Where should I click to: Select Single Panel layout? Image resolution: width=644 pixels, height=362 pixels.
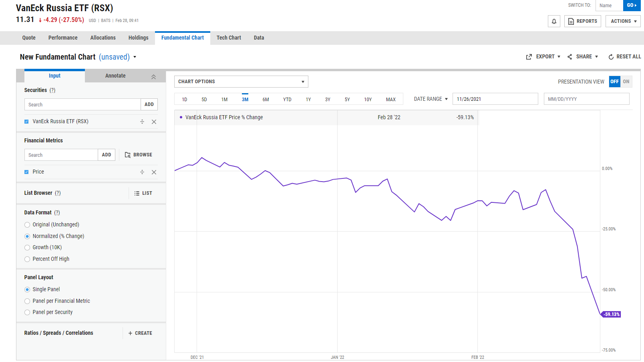tap(27, 290)
